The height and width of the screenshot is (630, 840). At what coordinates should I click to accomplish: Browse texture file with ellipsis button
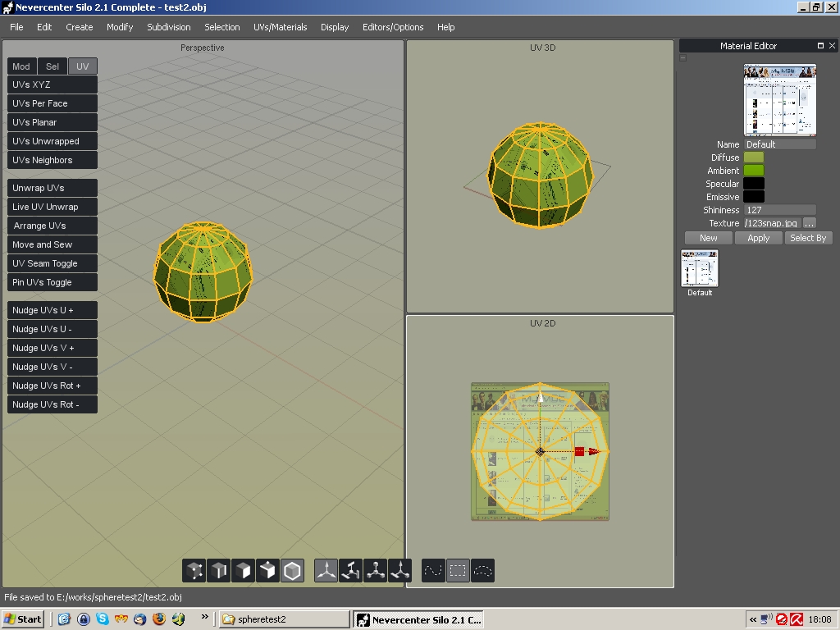pyautogui.click(x=810, y=223)
